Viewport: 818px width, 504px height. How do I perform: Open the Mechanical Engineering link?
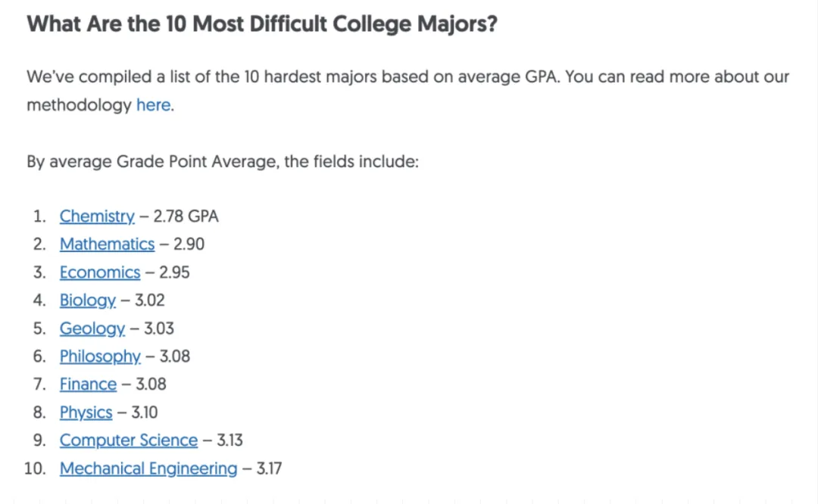coord(148,468)
